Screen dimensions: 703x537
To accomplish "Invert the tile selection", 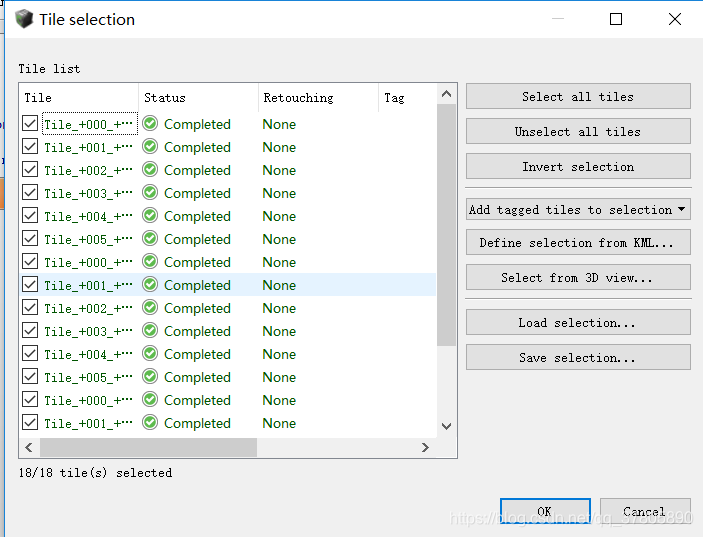I will click(x=578, y=166).
